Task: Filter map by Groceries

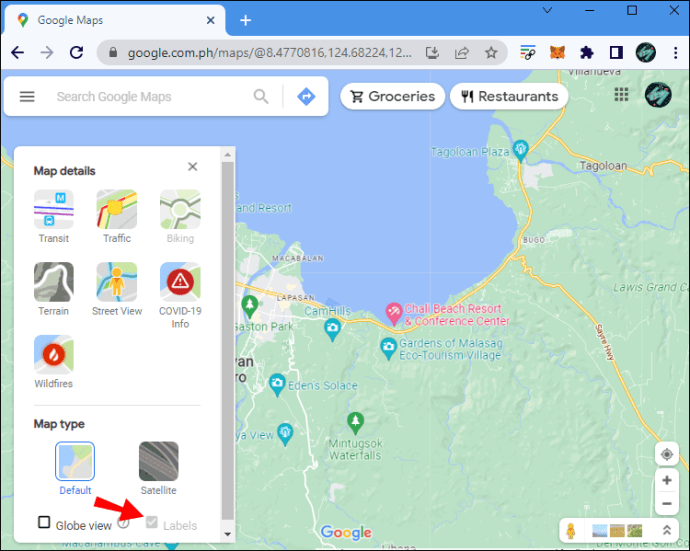Action: click(393, 96)
